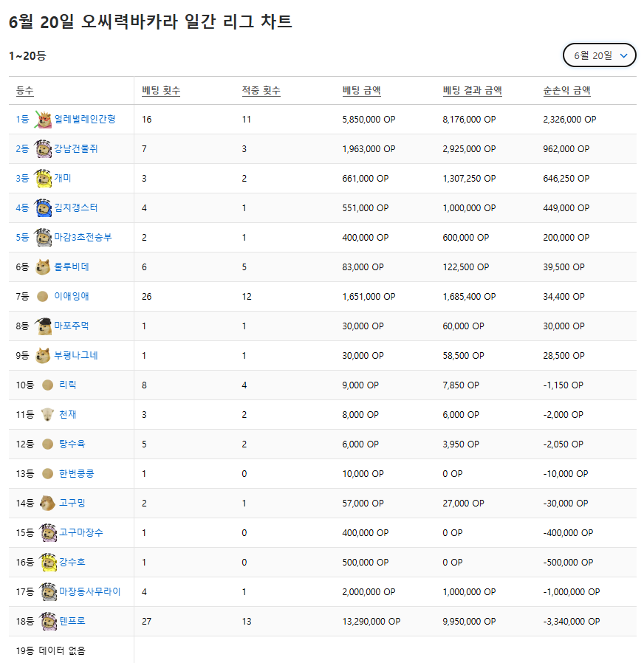644x663 pixels.
Task: Click the yellow avatar of 강수호
Action: 48,562
